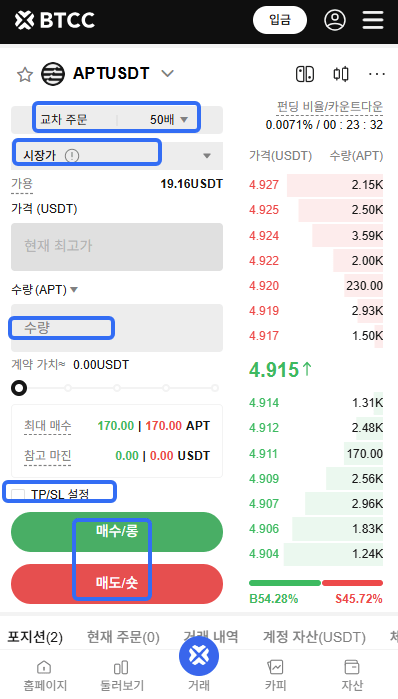Open the 50배 leverage dropdown

[x=169, y=119]
